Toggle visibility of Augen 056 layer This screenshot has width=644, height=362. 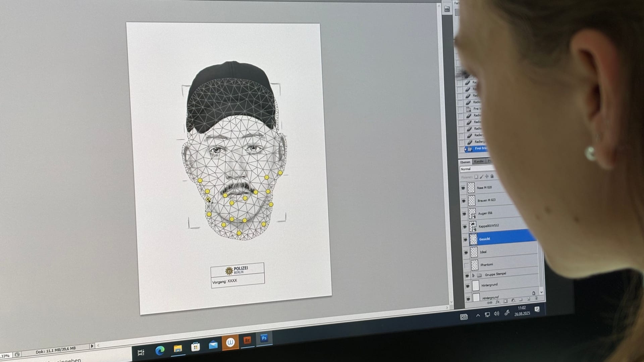[x=464, y=214]
